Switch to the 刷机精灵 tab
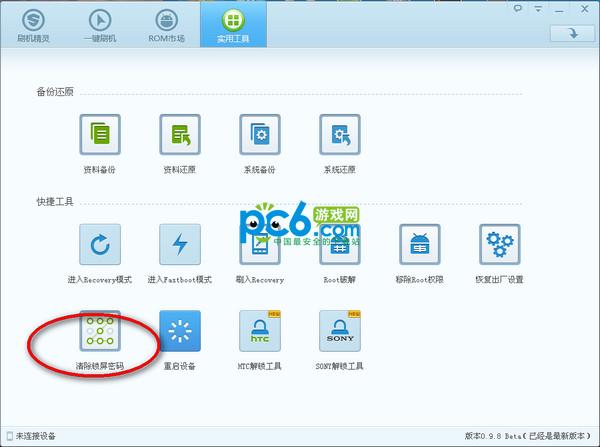Screen dimensions: 600x447 pyautogui.click(x=33, y=24)
